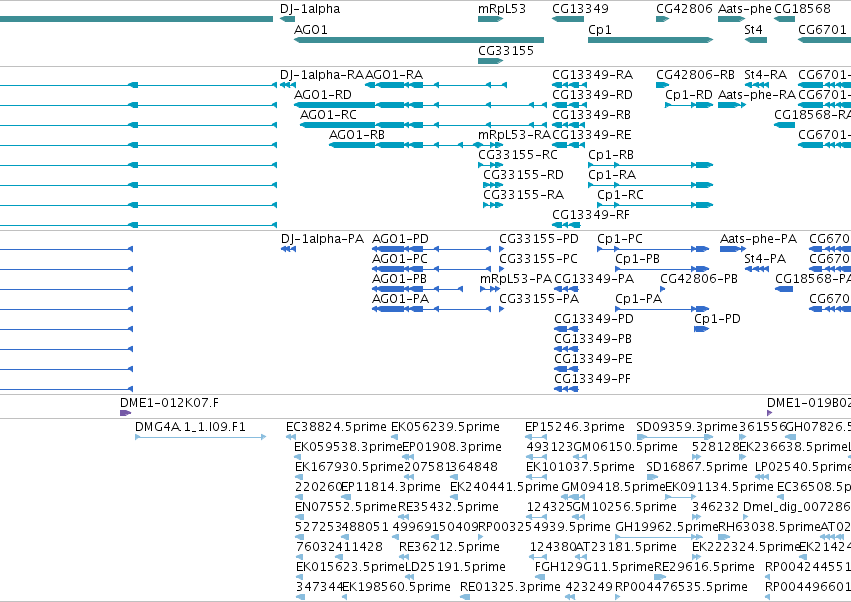Click the 'St4' gene label
Image resolution: width=851 pixels, height=602 pixels.
coord(753,29)
